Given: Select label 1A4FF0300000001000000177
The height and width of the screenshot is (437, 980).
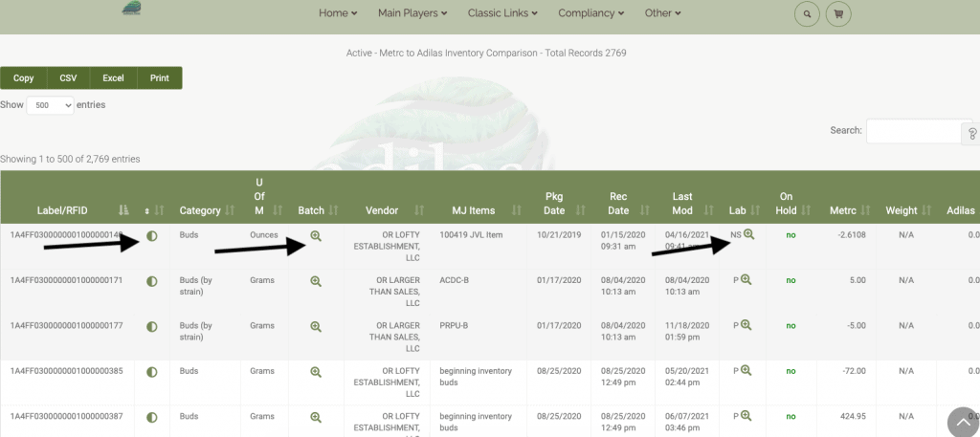Looking at the screenshot, I should tap(66, 325).
